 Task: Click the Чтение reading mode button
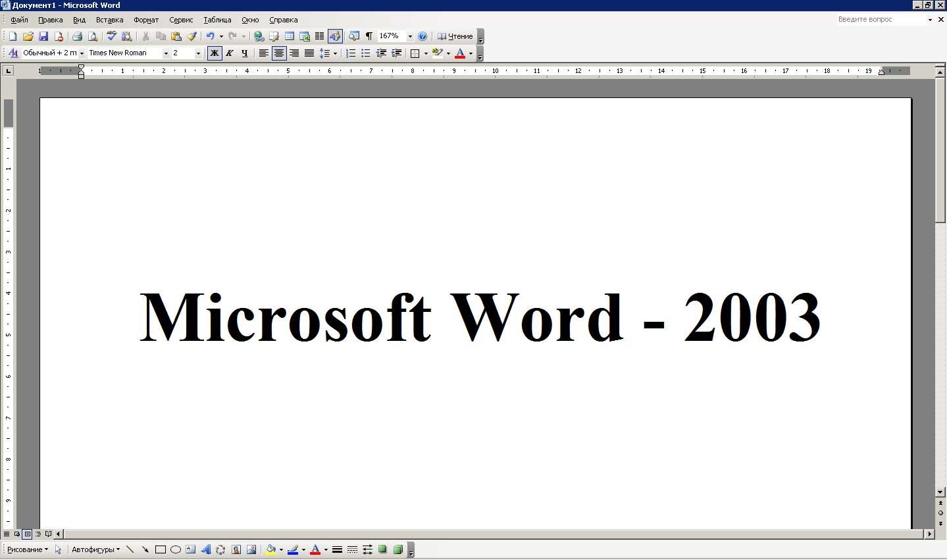[x=455, y=37]
